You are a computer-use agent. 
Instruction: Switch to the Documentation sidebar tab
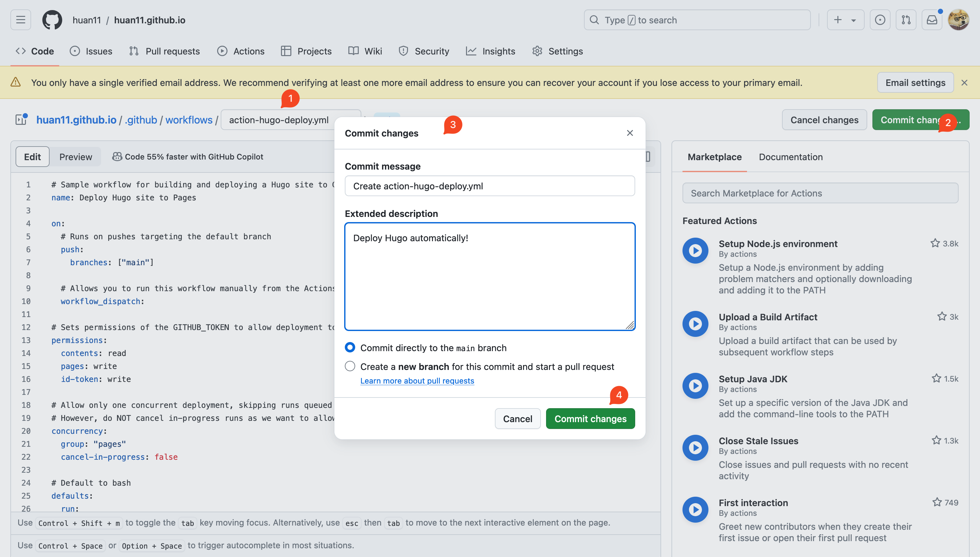coord(790,157)
